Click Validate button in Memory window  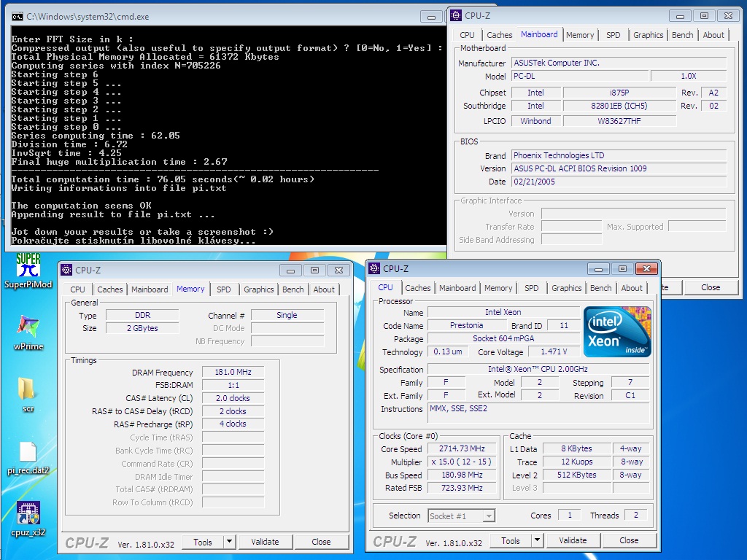pyautogui.click(x=265, y=542)
